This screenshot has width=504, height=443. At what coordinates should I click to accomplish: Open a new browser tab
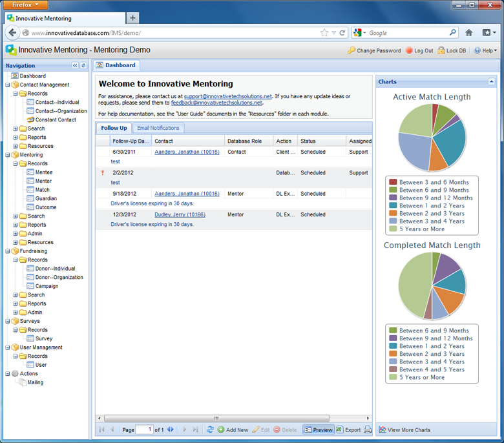132,18
